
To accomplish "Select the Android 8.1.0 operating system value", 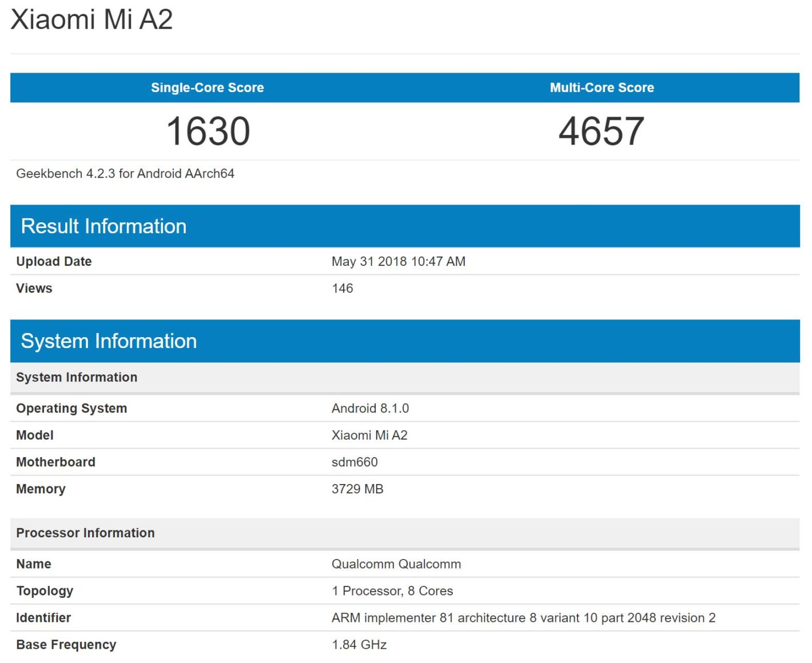I will click(x=370, y=408).
